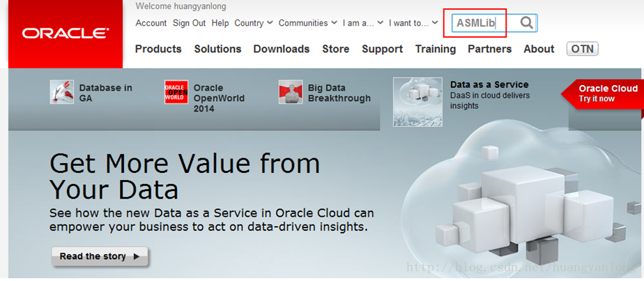Click the search magnifier icon
This screenshot has height=281, width=644.
click(x=526, y=22)
